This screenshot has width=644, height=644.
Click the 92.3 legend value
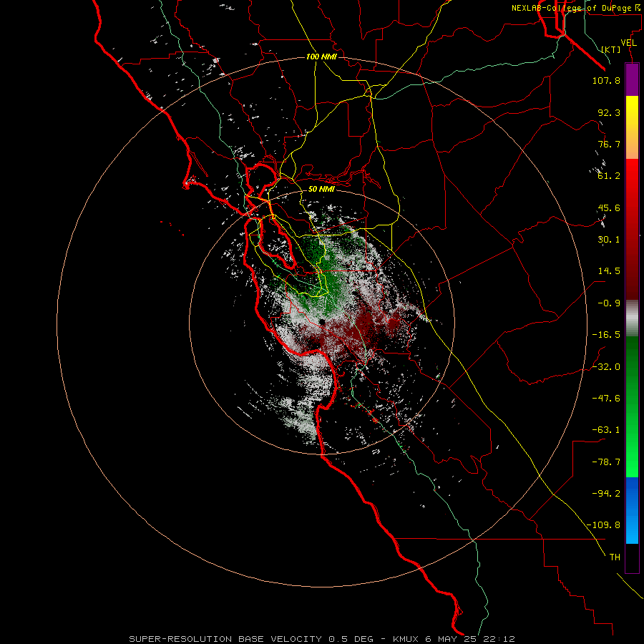609,112
